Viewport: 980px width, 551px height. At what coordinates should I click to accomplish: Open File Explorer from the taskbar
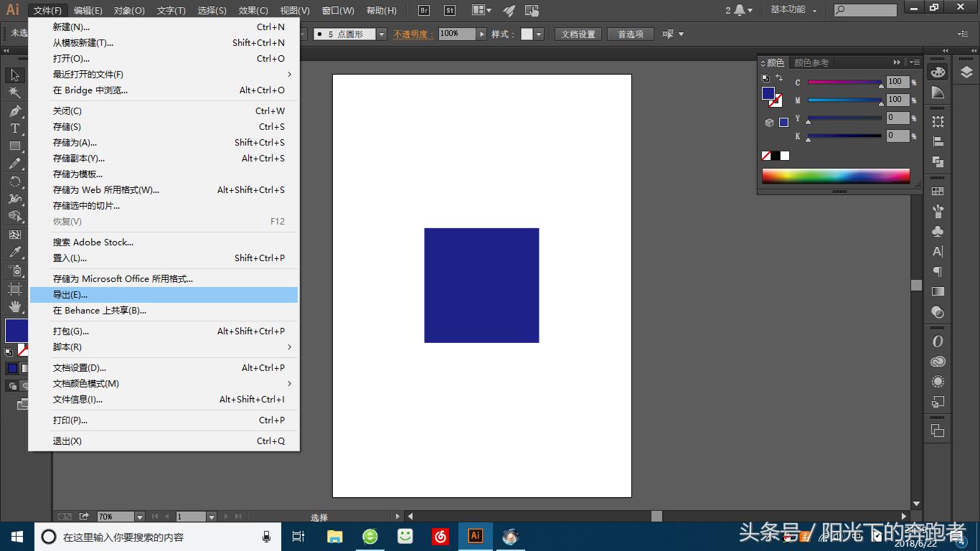pyautogui.click(x=334, y=536)
